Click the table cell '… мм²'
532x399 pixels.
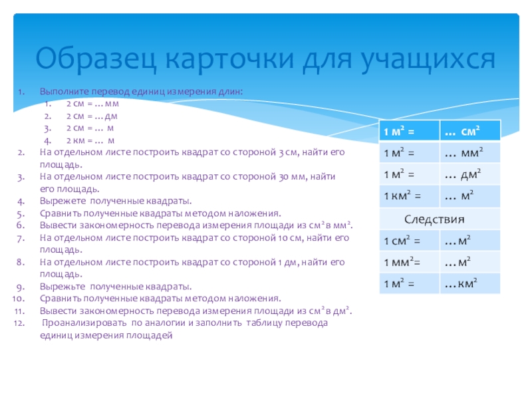(470, 152)
